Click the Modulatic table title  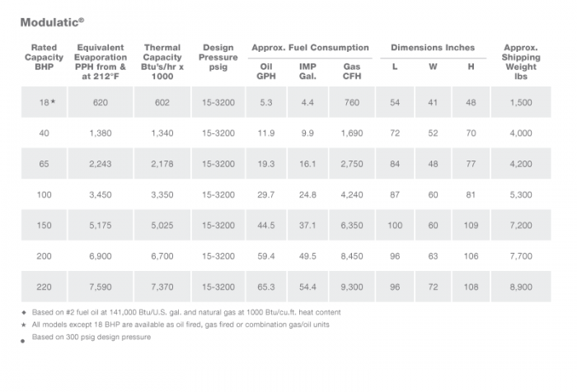[x=52, y=22]
